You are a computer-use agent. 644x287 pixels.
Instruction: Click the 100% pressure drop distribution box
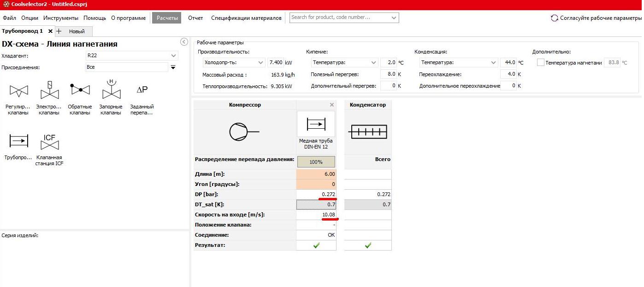[316, 162]
